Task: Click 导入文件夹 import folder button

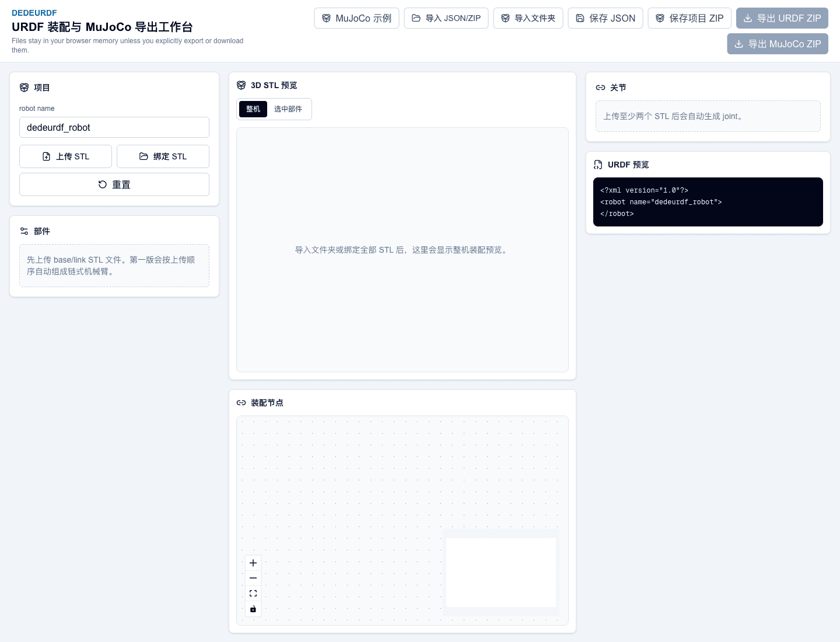Action: (528, 18)
